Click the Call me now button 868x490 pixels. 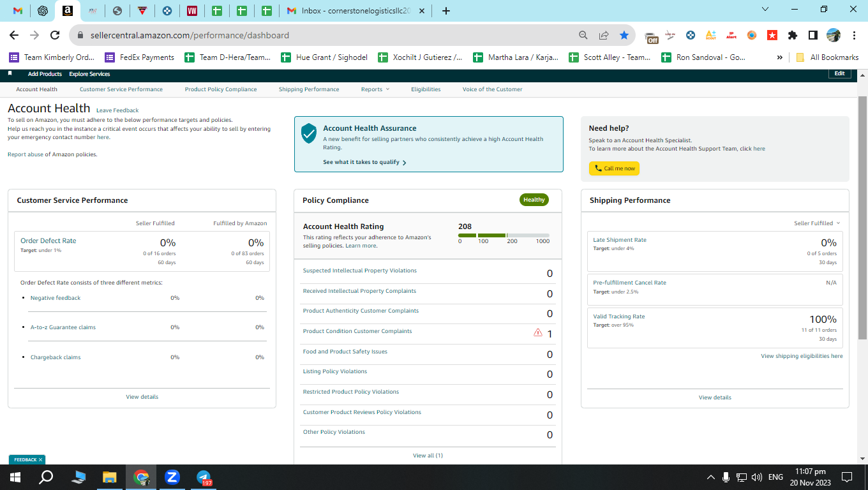pyautogui.click(x=614, y=168)
